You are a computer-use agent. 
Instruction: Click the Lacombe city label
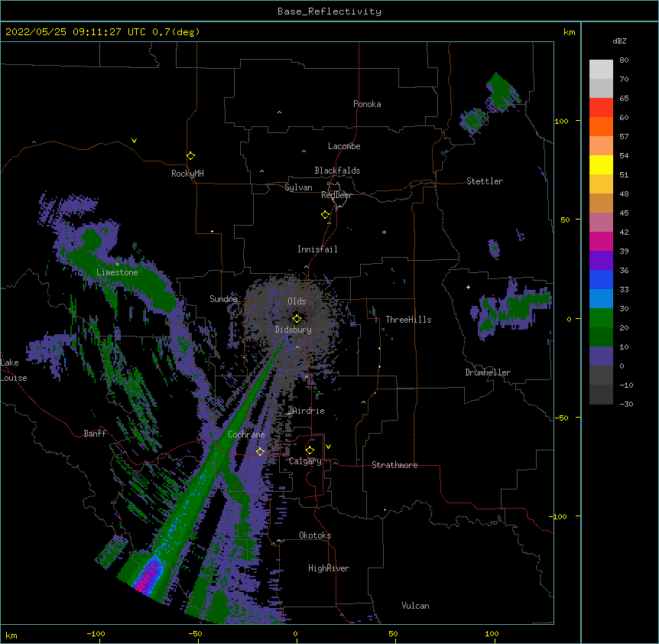click(344, 146)
